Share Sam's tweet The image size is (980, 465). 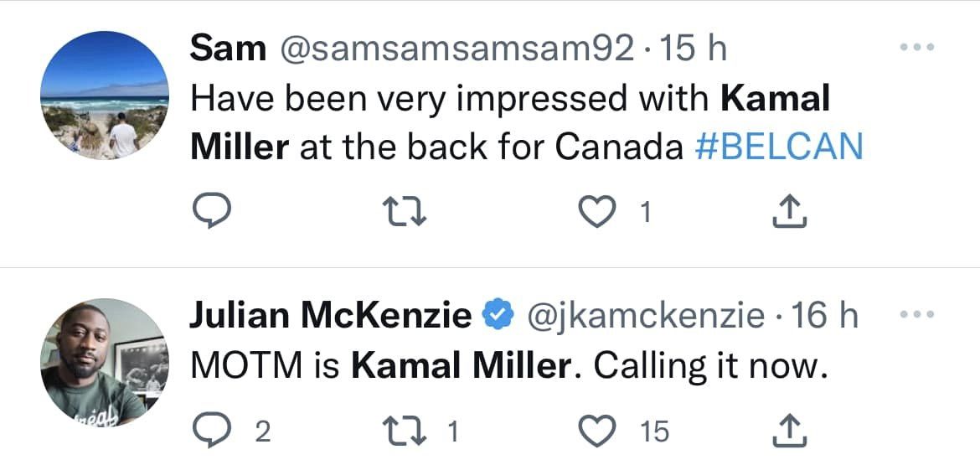pos(788,214)
